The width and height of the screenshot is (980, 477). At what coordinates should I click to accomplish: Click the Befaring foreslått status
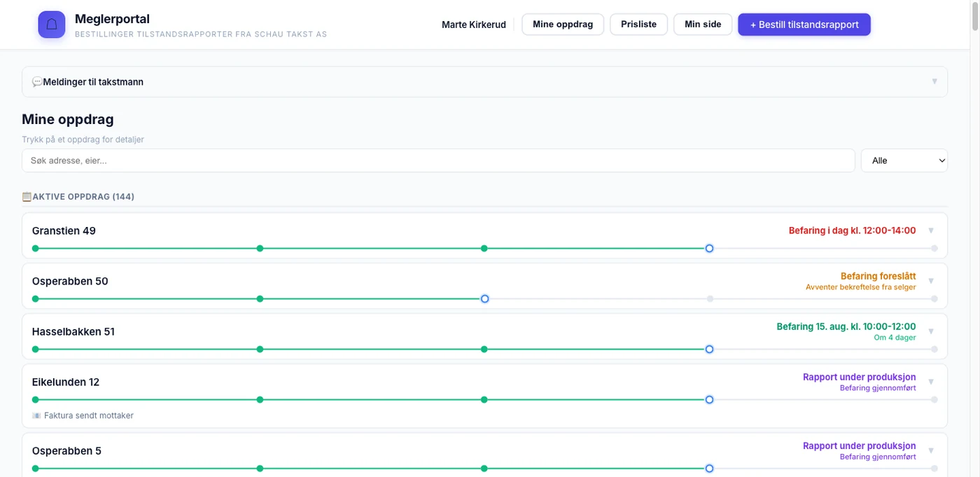[x=878, y=276]
